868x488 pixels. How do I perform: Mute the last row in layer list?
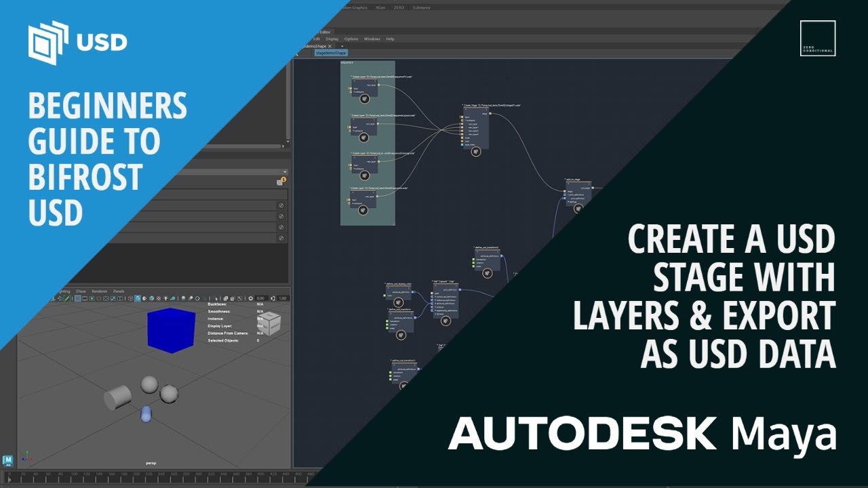click(281, 239)
